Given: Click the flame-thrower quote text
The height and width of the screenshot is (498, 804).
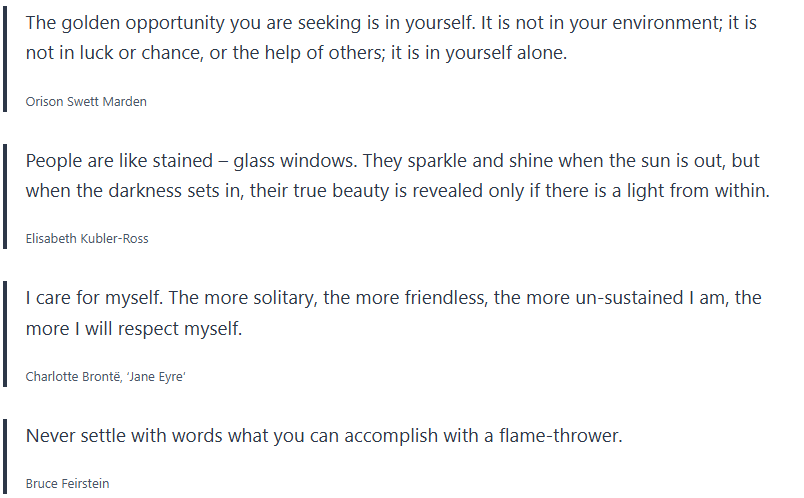Looking at the screenshot, I should (323, 436).
